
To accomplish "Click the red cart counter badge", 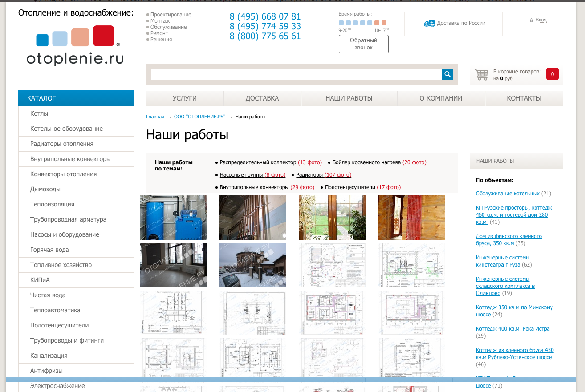I will point(552,74).
